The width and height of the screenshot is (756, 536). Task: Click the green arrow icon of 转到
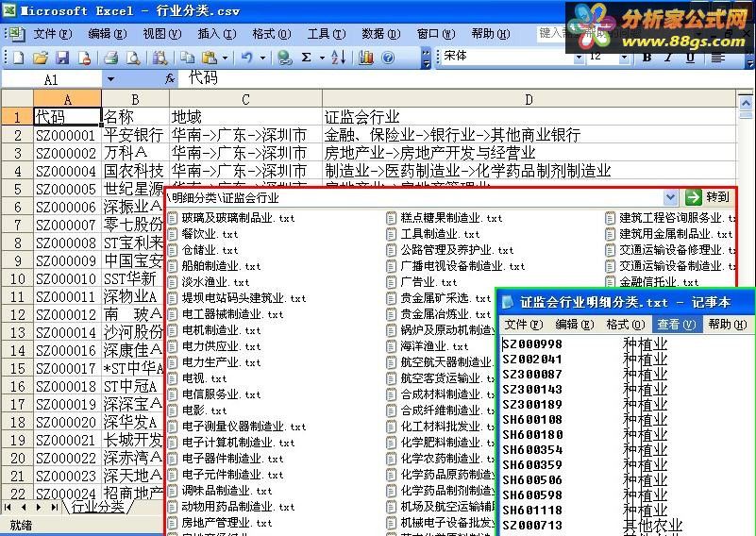(694, 196)
